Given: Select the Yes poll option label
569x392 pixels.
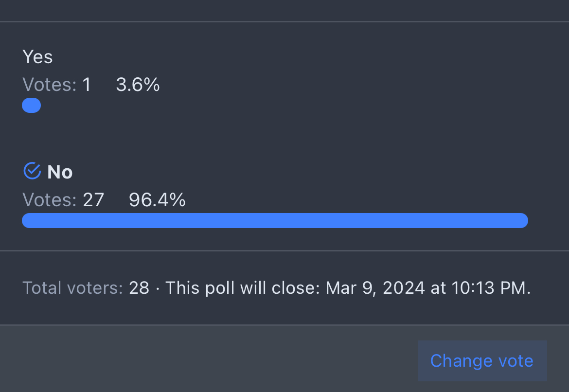Looking at the screenshot, I should pos(37,57).
